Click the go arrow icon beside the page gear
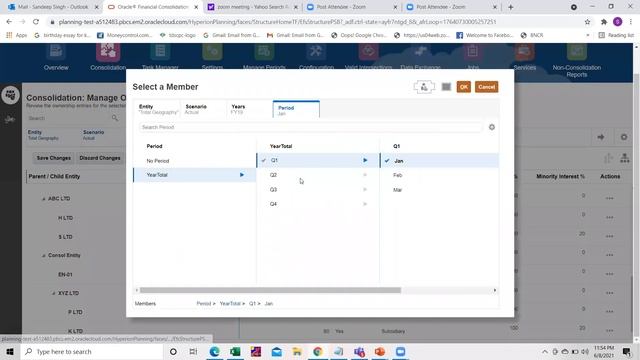 (x=601, y=137)
